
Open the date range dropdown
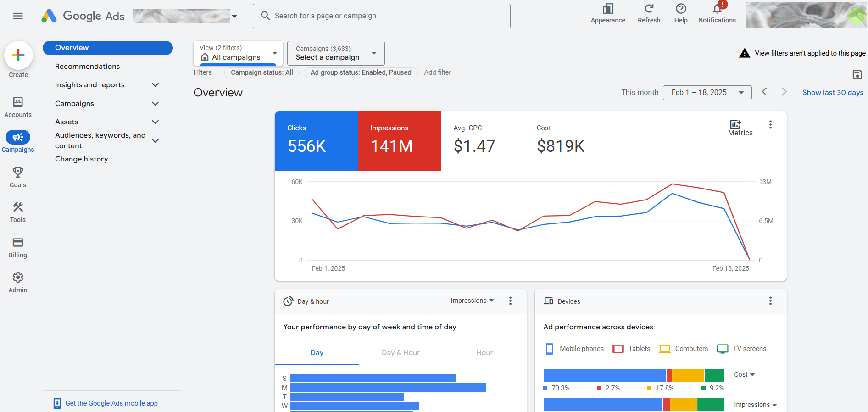[x=707, y=93]
